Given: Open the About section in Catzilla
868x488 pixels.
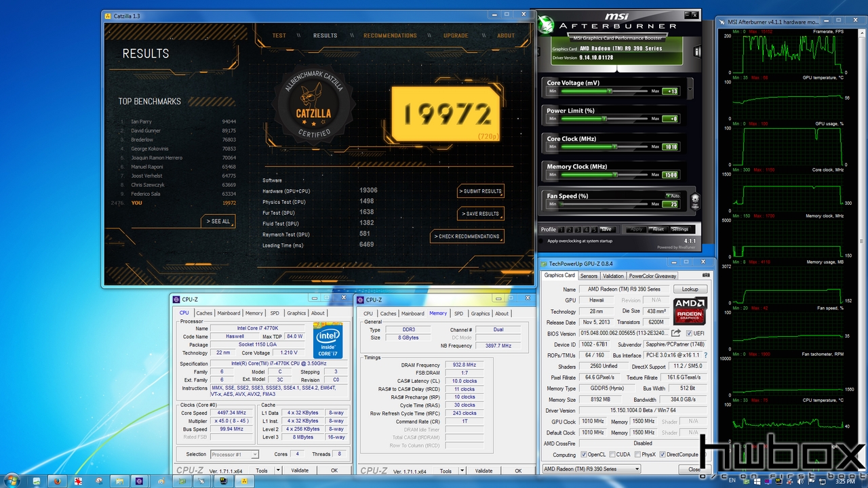Looking at the screenshot, I should coord(506,36).
